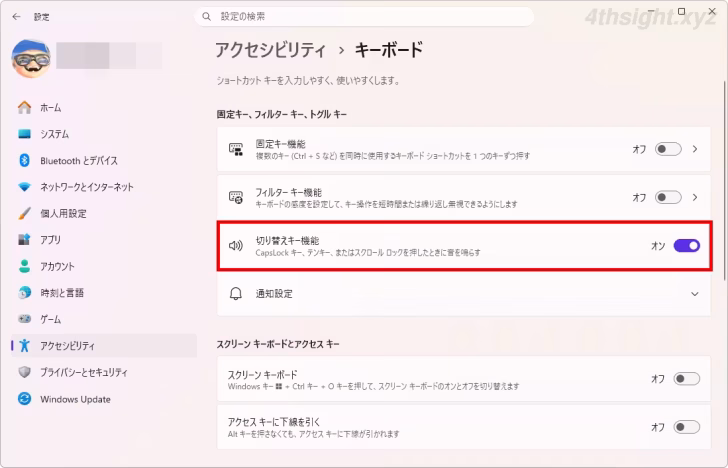Open アプリ in the sidebar
This screenshot has height=468, width=728.
pyautogui.click(x=104, y=240)
